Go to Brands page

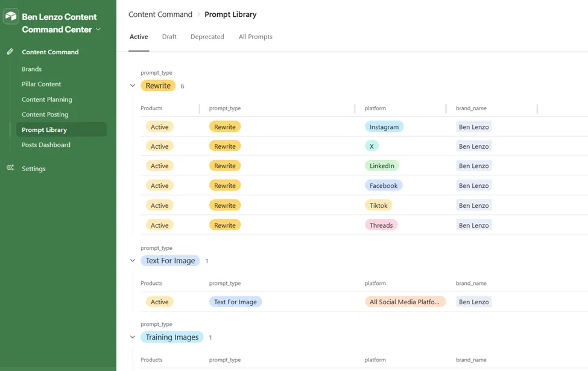click(31, 69)
